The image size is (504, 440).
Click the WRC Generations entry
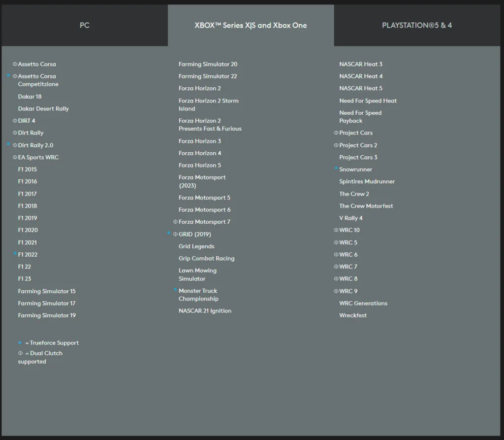[x=364, y=303]
